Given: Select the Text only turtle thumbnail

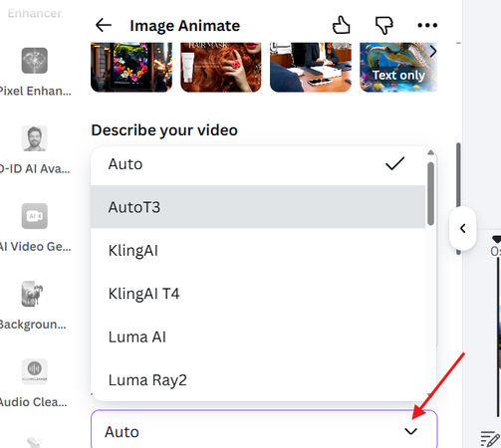Looking at the screenshot, I should (x=398, y=67).
